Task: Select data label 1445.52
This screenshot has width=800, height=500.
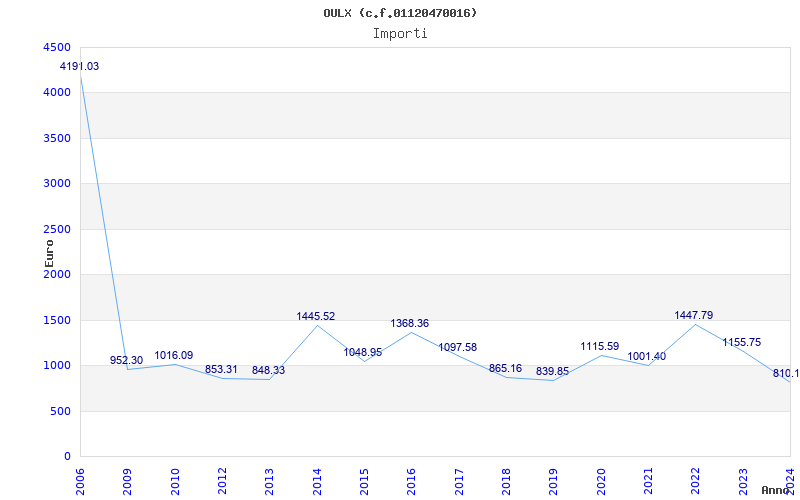Action: coord(316,316)
